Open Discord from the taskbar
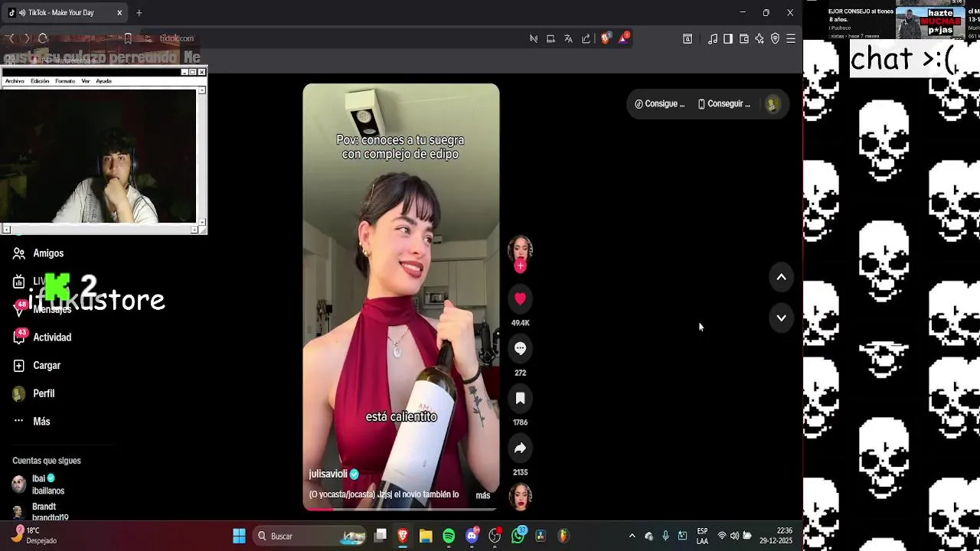The height and width of the screenshot is (551, 980). point(472,536)
